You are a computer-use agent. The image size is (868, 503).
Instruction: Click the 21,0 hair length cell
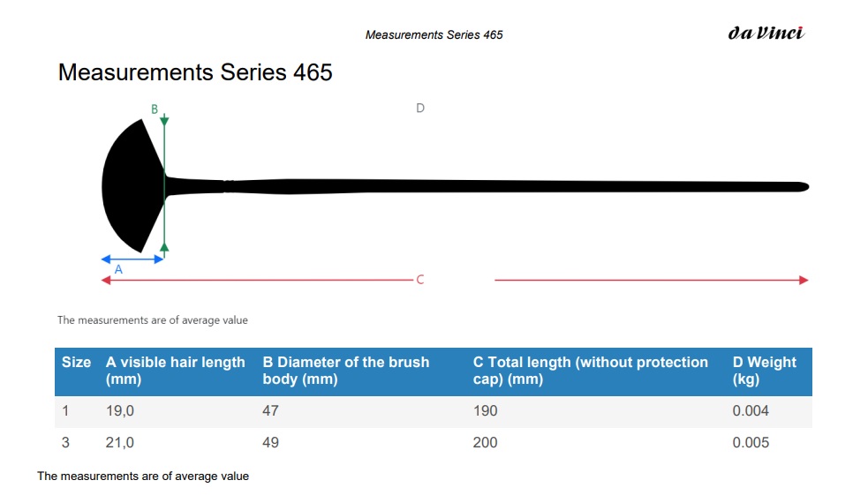(x=120, y=443)
